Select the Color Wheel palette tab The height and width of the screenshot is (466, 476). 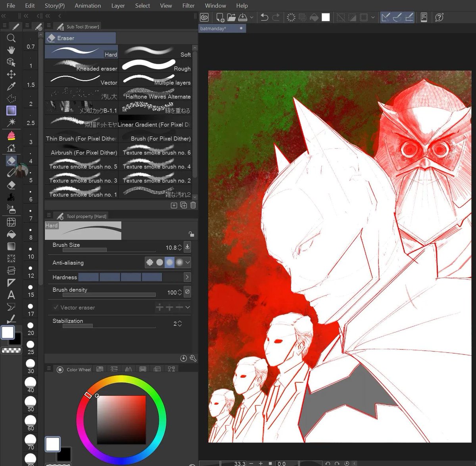75,369
